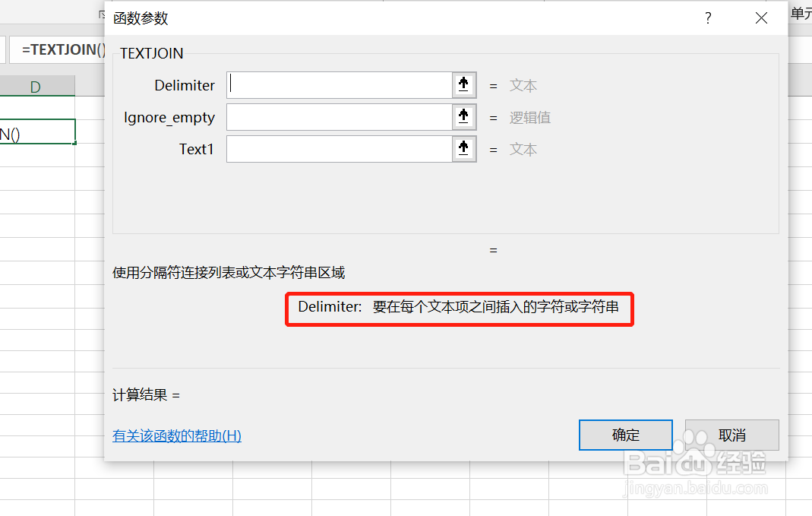Open the dialog help via question mark icon
The height and width of the screenshot is (516, 812).
click(x=707, y=17)
